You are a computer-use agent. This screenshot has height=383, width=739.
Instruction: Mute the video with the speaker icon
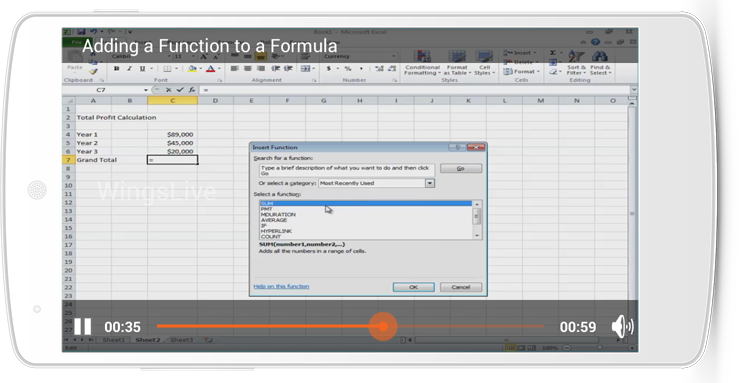[x=622, y=326]
